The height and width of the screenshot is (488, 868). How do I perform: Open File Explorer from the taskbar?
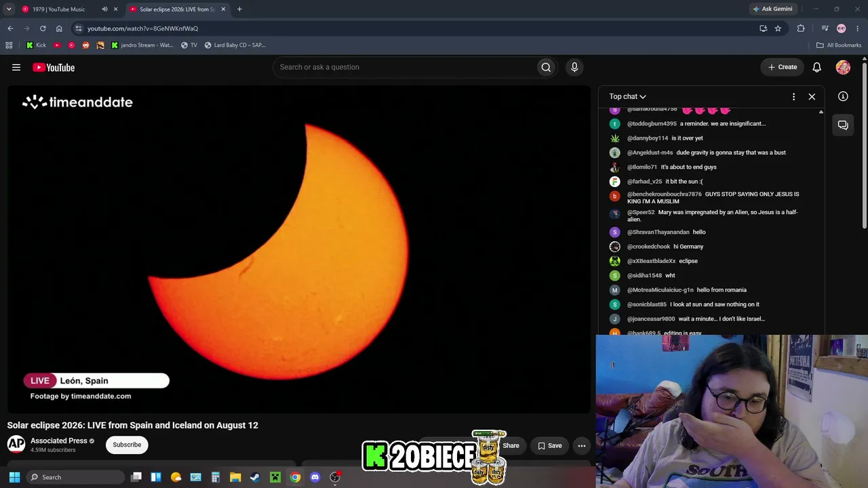click(235, 477)
